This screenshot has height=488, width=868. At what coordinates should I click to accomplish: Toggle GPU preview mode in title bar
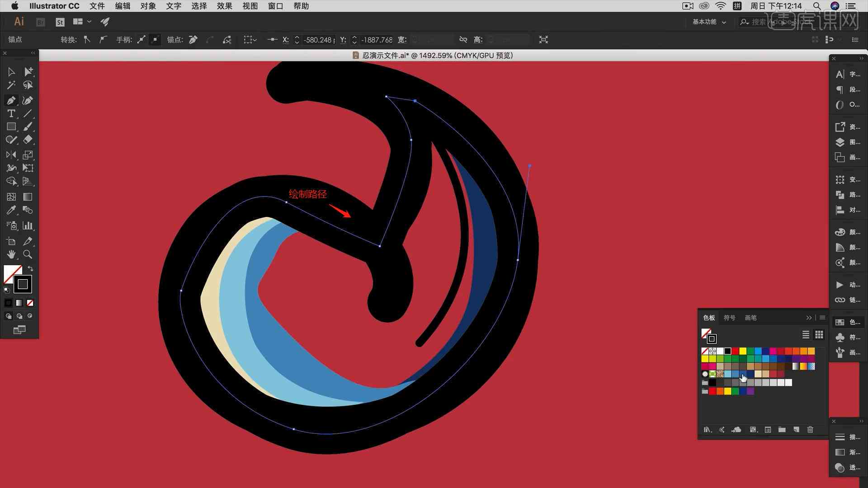[488, 56]
